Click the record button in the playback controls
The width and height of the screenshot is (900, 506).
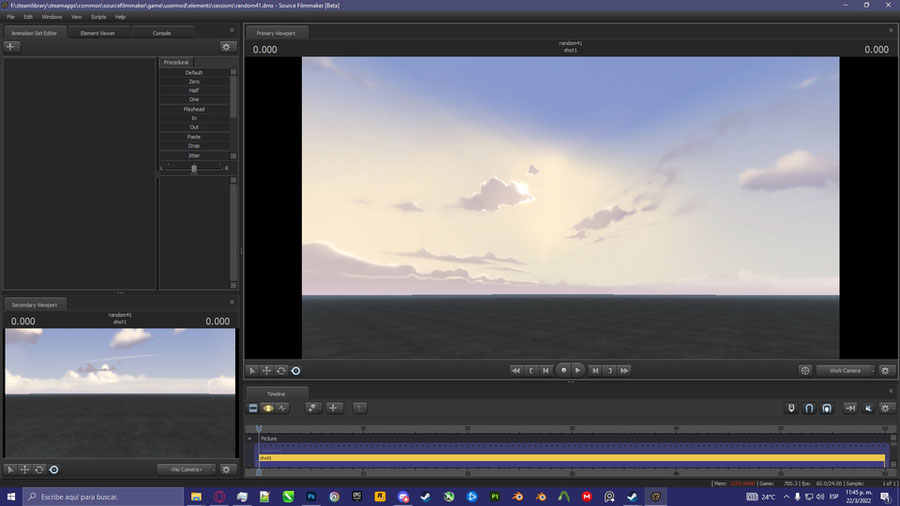(x=563, y=370)
